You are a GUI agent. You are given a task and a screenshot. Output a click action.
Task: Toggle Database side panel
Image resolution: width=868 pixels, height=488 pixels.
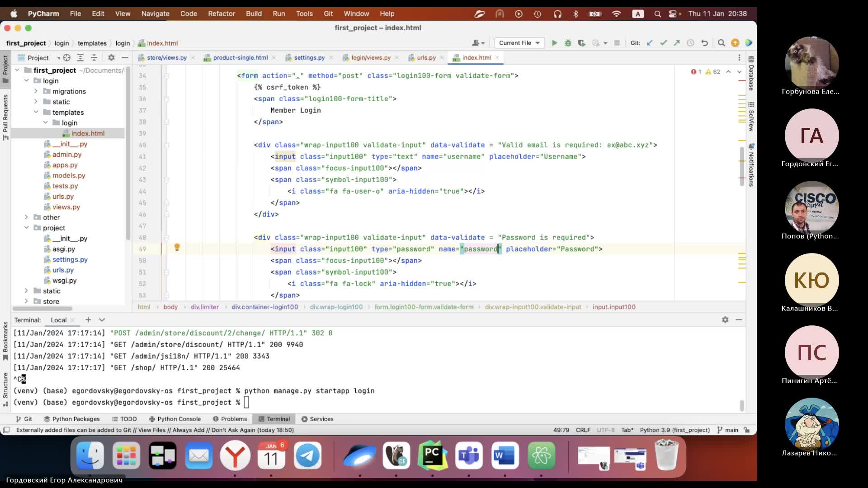coord(751,74)
